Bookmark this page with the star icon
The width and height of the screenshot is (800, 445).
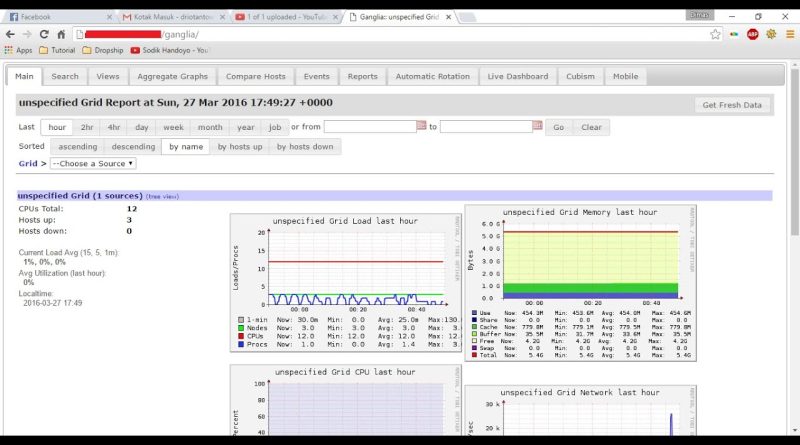(x=715, y=34)
